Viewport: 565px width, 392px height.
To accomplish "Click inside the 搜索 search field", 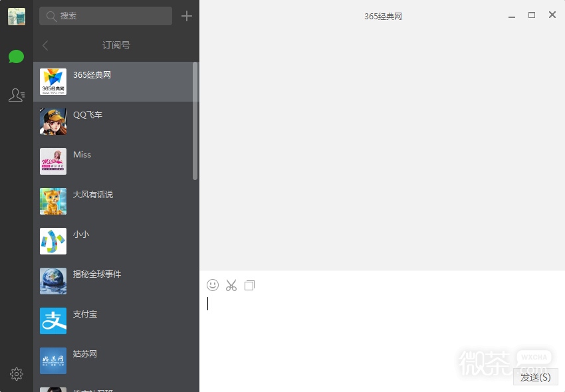I will coord(105,15).
